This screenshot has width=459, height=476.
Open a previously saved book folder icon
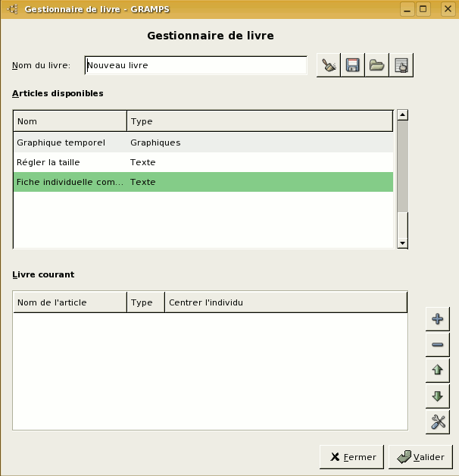[376, 66]
